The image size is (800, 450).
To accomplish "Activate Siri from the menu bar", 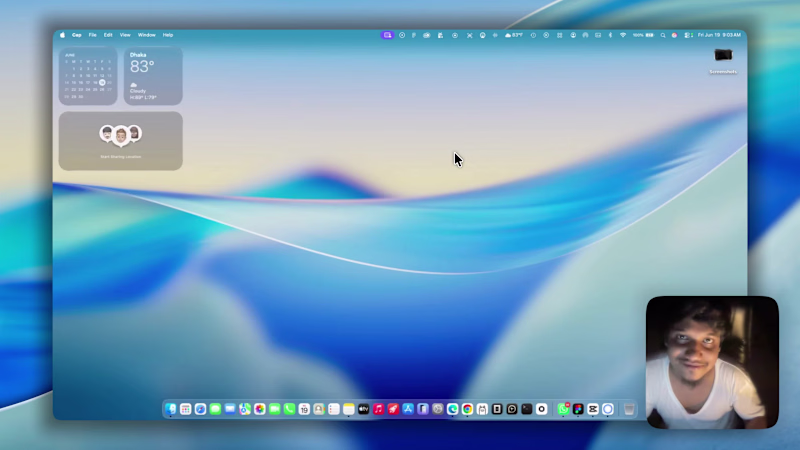I will (x=674, y=35).
